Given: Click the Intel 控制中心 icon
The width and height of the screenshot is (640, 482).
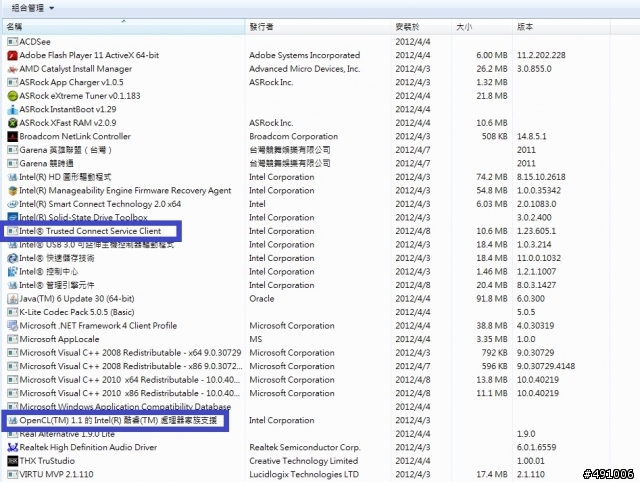Looking at the screenshot, I should (13, 272).
